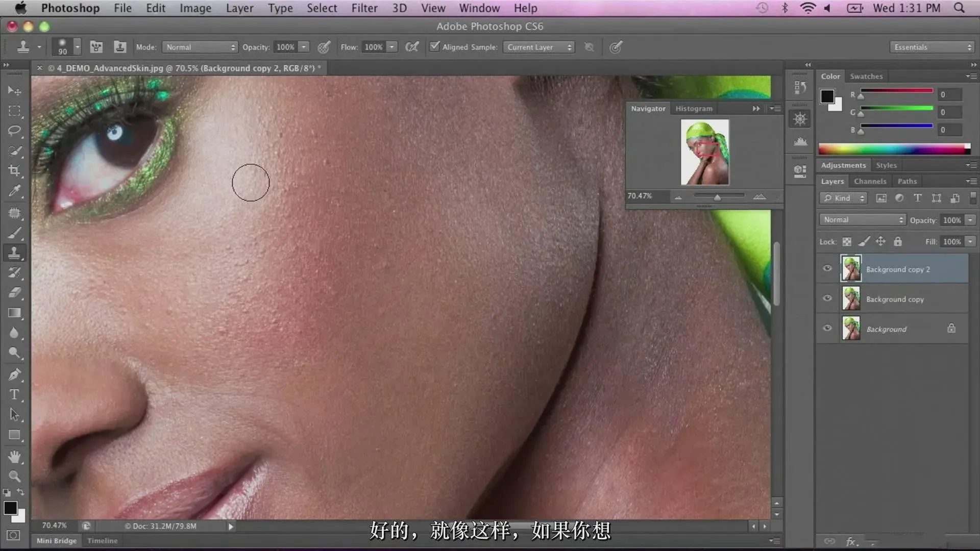Select the Hand tool
Viewport: 980px width, 551px height.
pos(14,457)
